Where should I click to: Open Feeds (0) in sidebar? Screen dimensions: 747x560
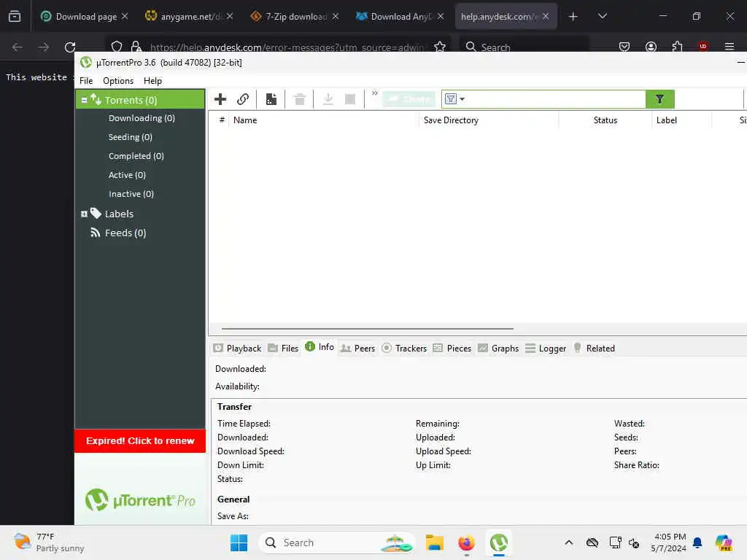(125, 233)
